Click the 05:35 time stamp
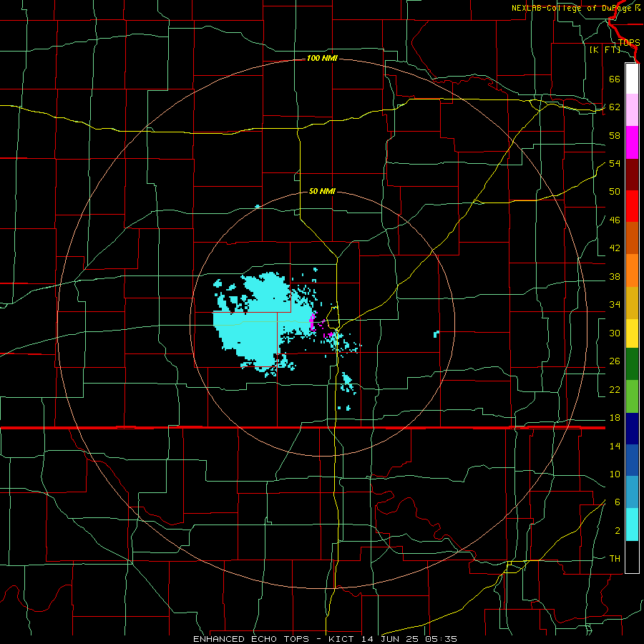Viewport: 644px width, 644px height. tap(440, 639)
